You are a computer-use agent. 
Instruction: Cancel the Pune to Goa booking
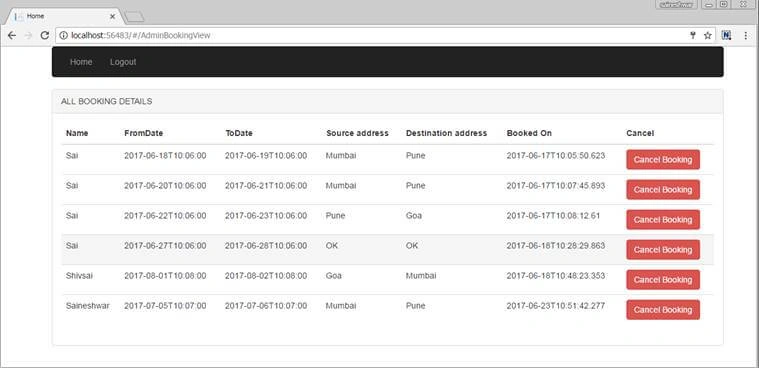[663, 220]
